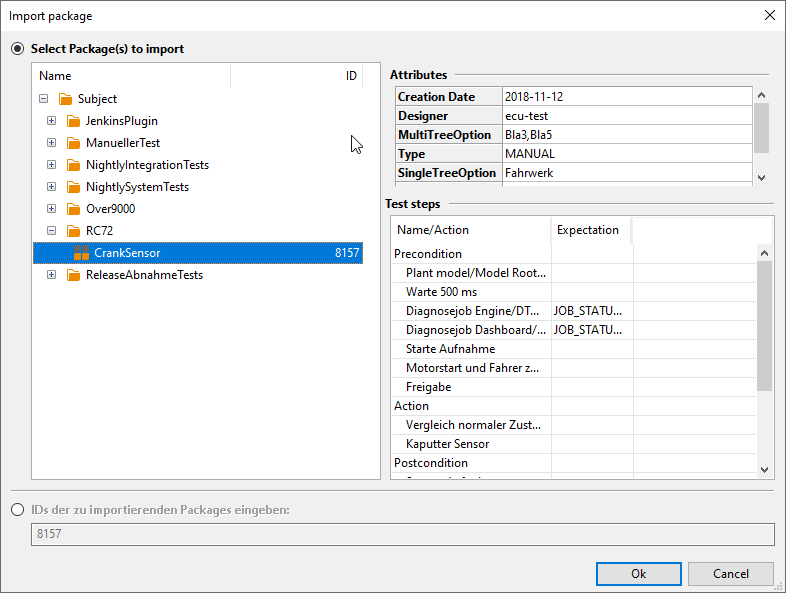Click the ManuellerTest folder icon
786x593 pixels.
click(73, 143)
